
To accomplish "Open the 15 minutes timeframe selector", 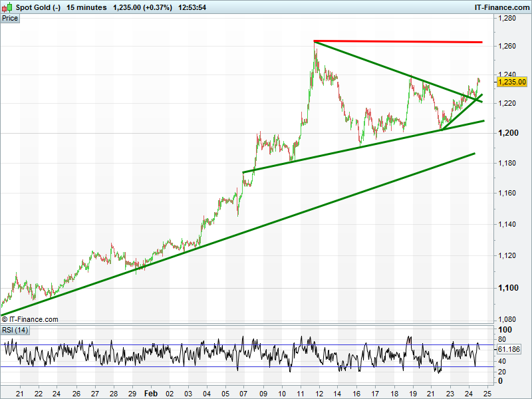I will point(86,7).
